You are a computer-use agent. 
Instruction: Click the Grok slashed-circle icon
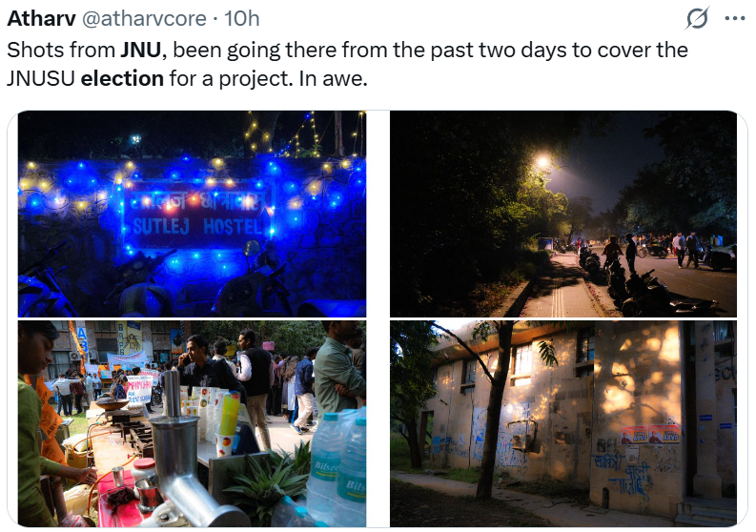pos(697,18)
